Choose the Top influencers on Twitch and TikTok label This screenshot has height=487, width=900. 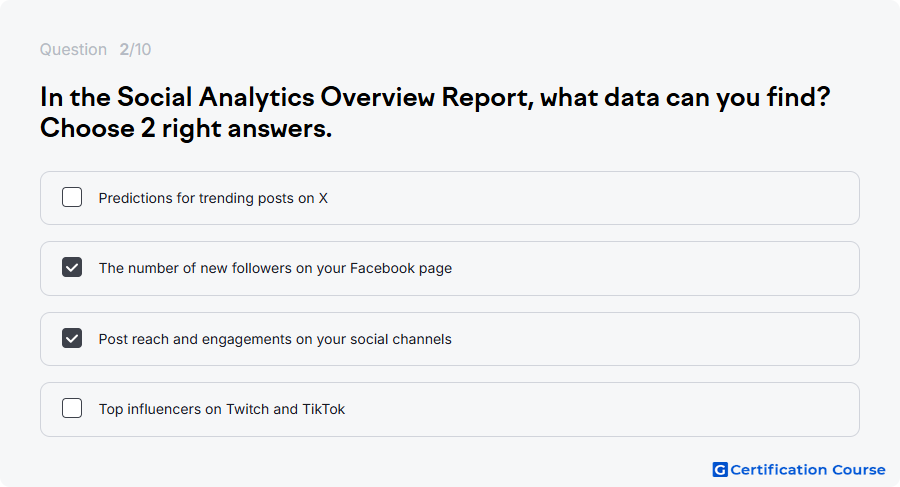[222, 409]
